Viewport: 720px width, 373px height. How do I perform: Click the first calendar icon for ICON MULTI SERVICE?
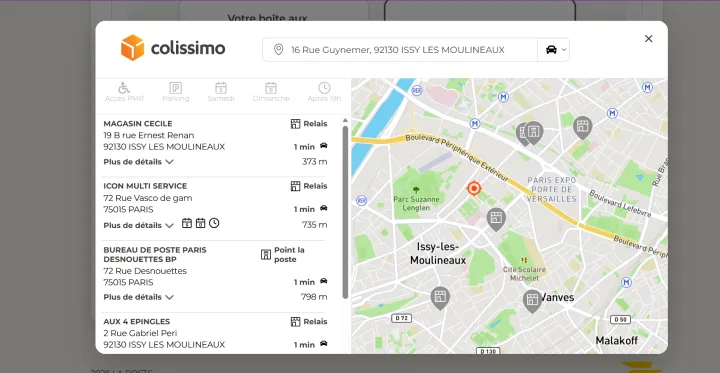pyautogui.click(x=187, y=223)
